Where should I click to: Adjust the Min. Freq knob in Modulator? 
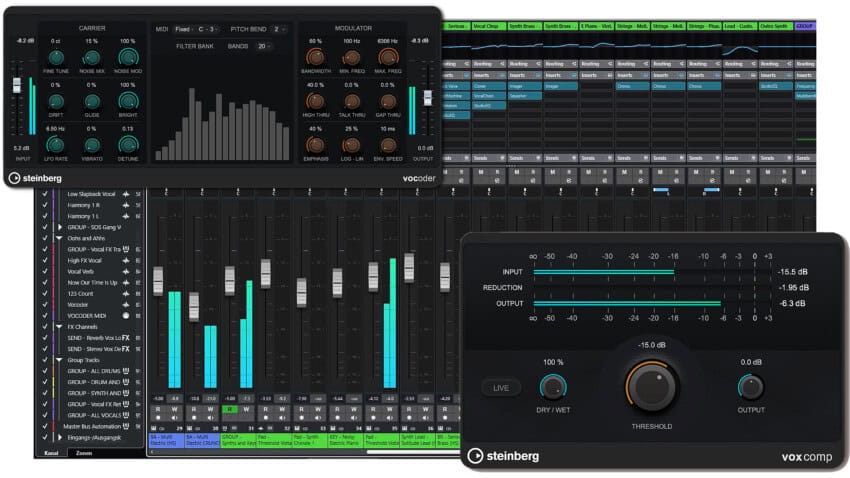352,57
